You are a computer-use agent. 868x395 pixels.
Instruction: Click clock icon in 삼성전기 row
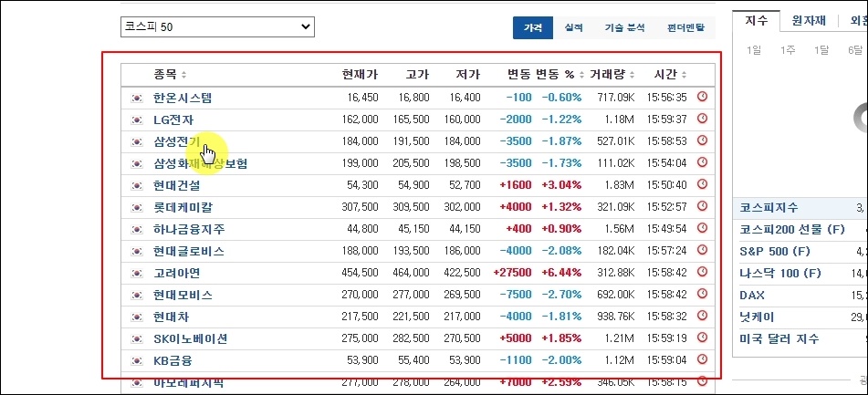click(x=703, y=140)
